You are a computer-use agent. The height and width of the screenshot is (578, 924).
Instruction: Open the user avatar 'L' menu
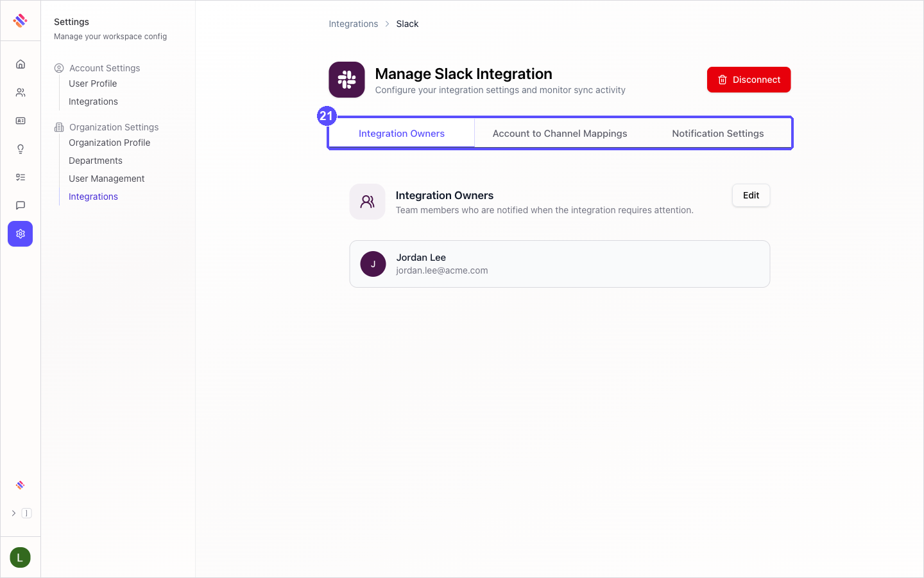click(x=21, y=557)
